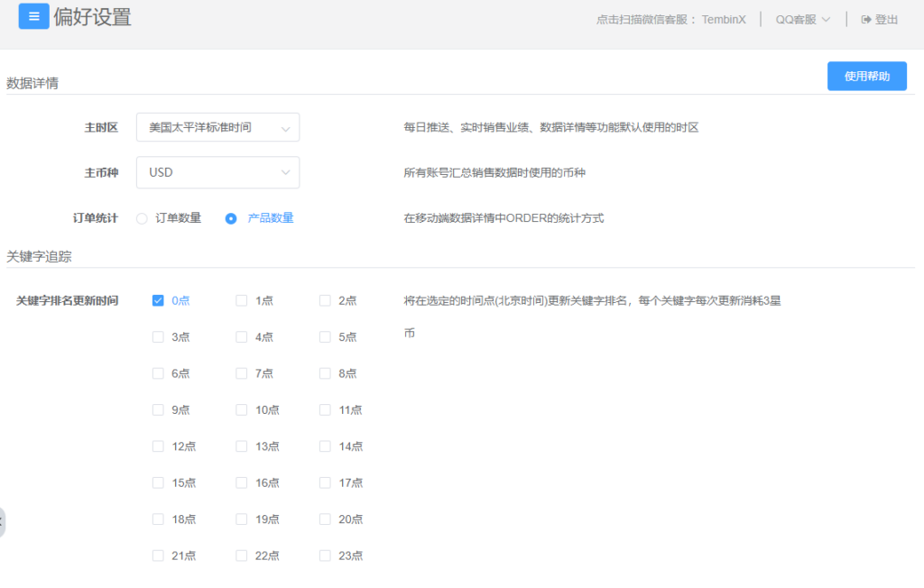Open the 主时区 timezone dropdown
The height and width of the screenshot is (588, 924).
(x=217, y=127)
